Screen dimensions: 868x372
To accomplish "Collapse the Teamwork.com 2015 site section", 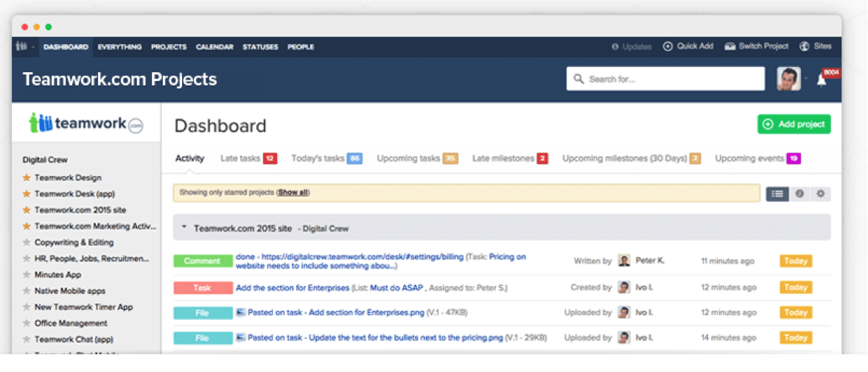I will 184,228.
